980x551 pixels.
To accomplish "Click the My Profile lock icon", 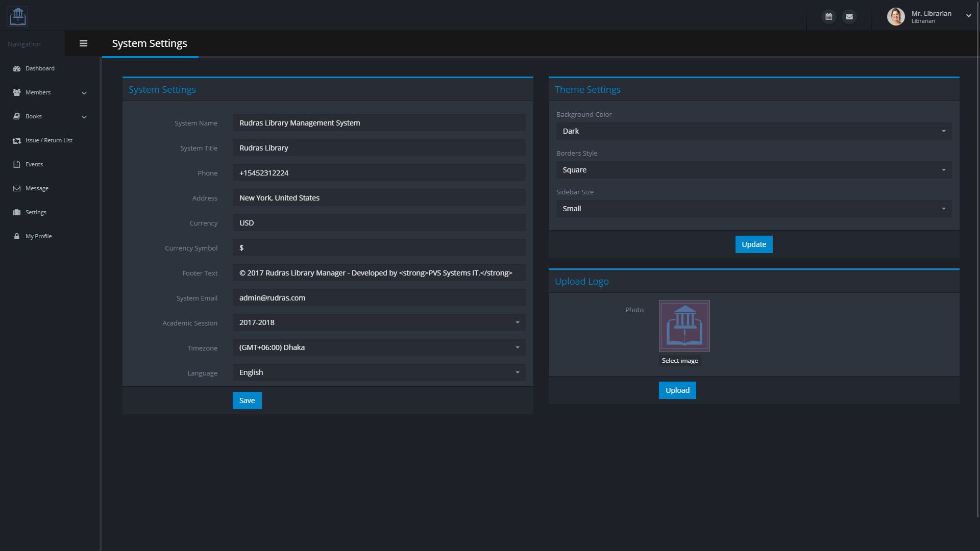I will (17, 236).
